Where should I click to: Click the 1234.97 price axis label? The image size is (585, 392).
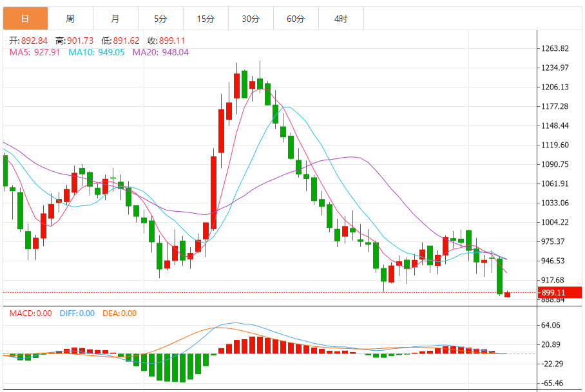point(555,68)
